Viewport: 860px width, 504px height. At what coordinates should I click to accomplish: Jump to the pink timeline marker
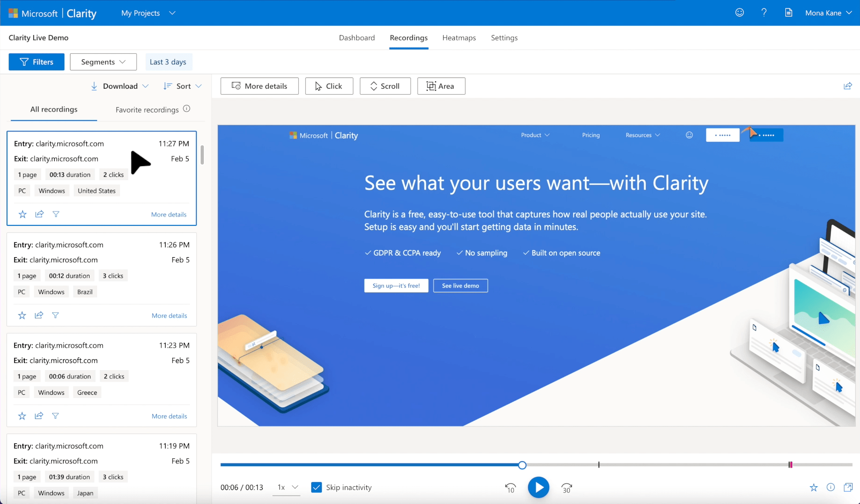(790, 465)
